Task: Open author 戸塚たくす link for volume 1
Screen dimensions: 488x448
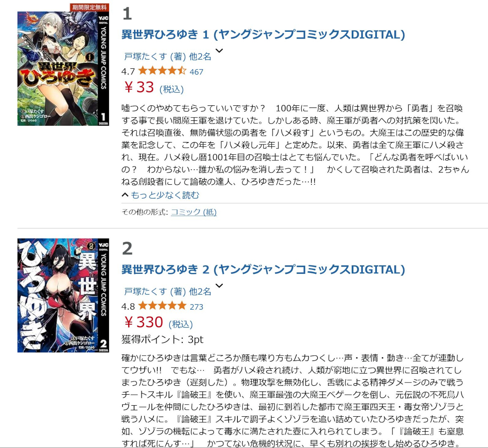Action: 146,57
